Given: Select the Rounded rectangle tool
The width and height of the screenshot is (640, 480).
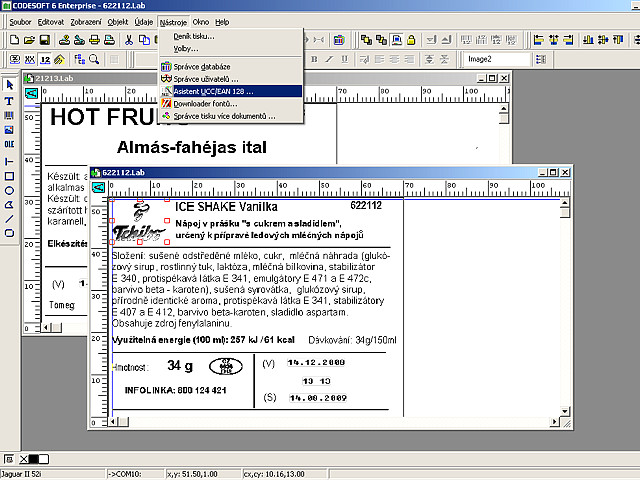Looking at the screenshot, I should (x=9, y=233).
